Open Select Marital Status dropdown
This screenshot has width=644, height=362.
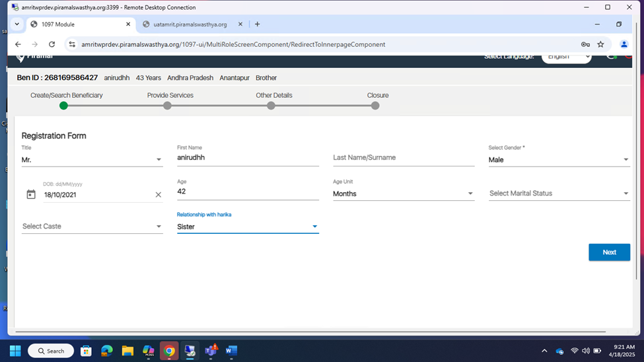point(559,194)
